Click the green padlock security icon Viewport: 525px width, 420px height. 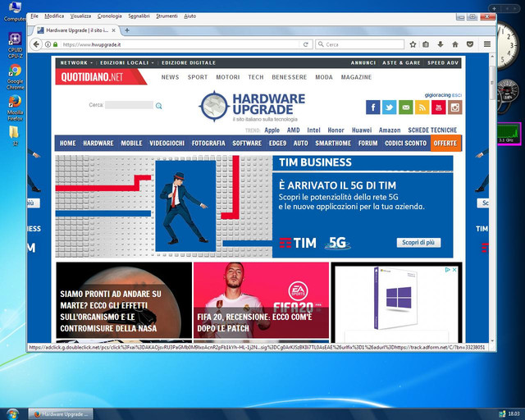[x=55, y=44]
